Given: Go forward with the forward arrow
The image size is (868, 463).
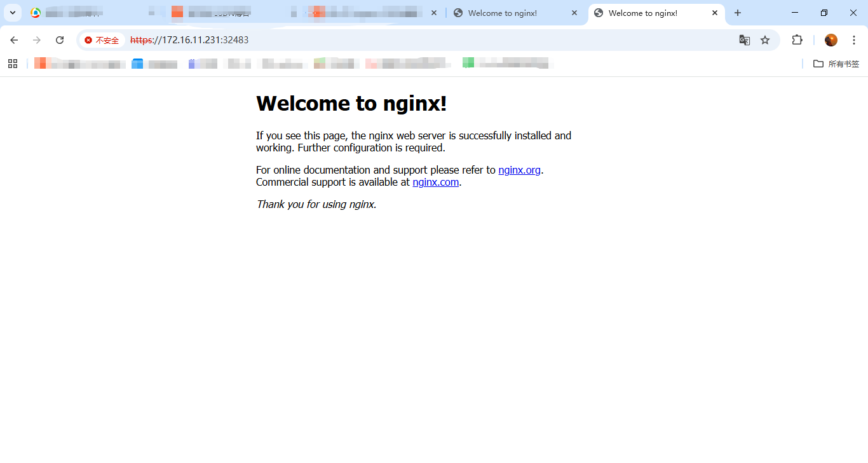Looking at the screenshot, I should point(37,40).
